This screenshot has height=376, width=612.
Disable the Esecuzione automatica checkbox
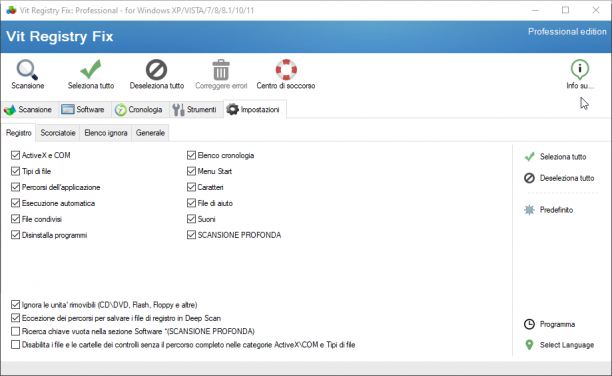tap(15, 203)
